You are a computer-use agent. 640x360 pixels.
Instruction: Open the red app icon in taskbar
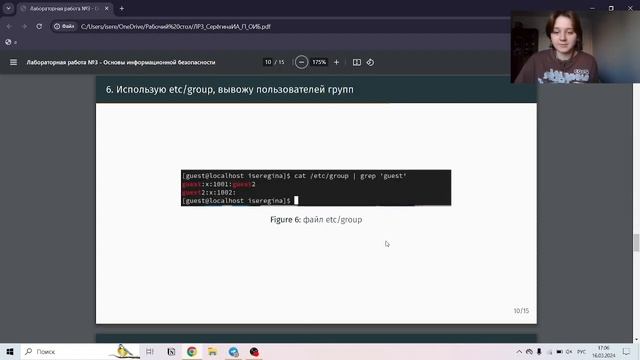tap(254, 351)
